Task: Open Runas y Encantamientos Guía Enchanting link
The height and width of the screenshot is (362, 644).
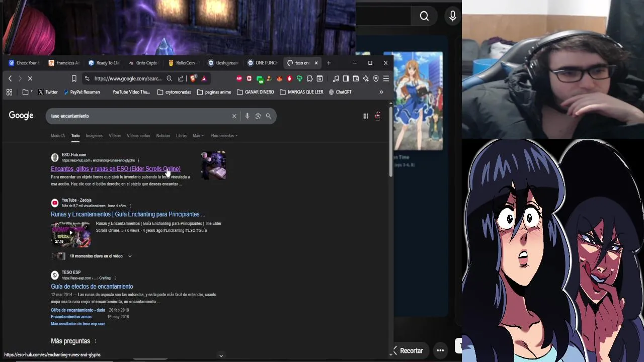Action: coord(128,214)
